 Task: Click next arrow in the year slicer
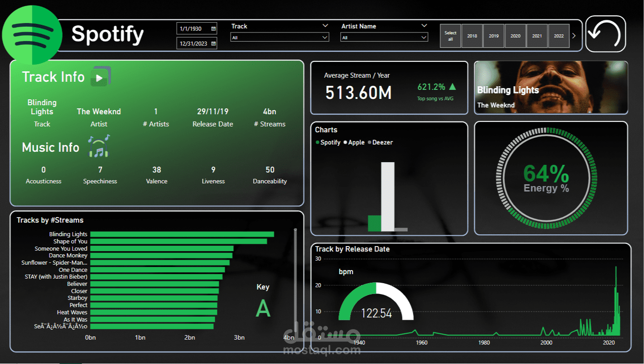574,36
